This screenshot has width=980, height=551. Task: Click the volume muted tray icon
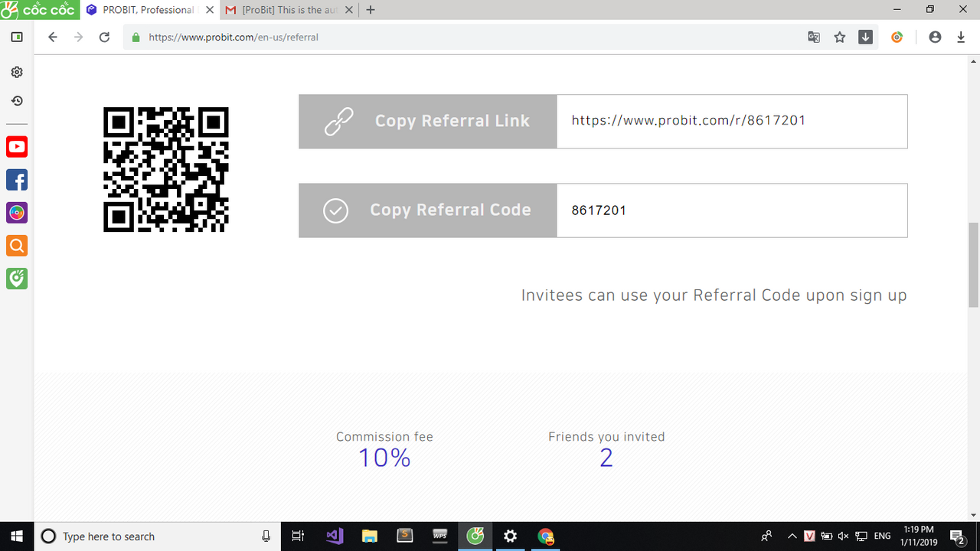pyautogui.click(x=844, y=536)
